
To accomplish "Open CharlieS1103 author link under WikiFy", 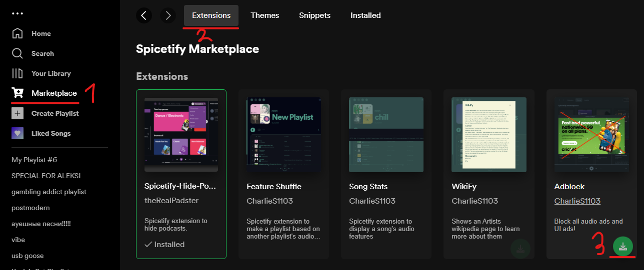I will 474,201.
